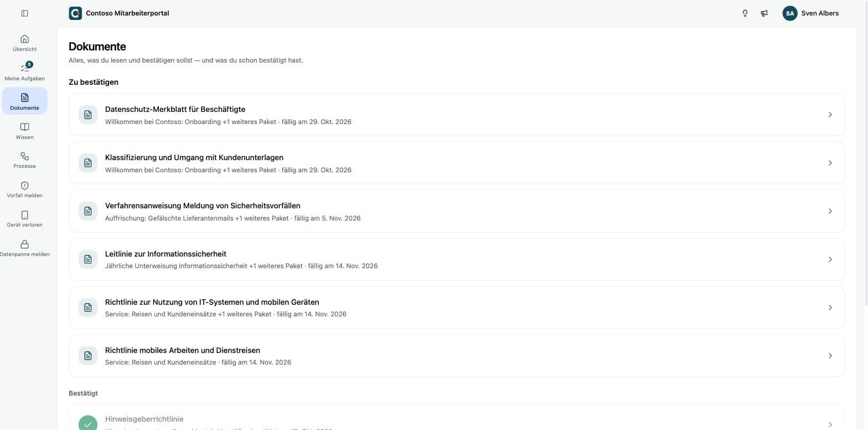This screenshot has width=868, height=430.
Task: Open announcements megaphone icon
Action: click(764, 13)
